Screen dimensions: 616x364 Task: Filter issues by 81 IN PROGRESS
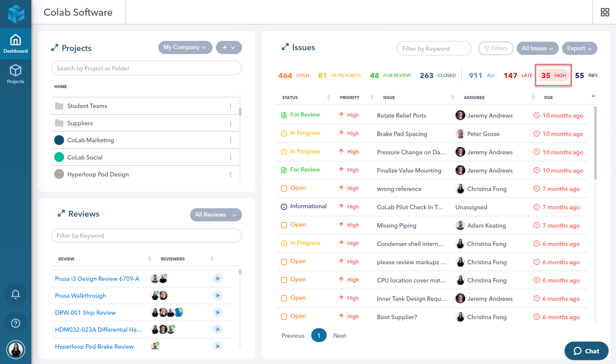click(x=340, y=76)
